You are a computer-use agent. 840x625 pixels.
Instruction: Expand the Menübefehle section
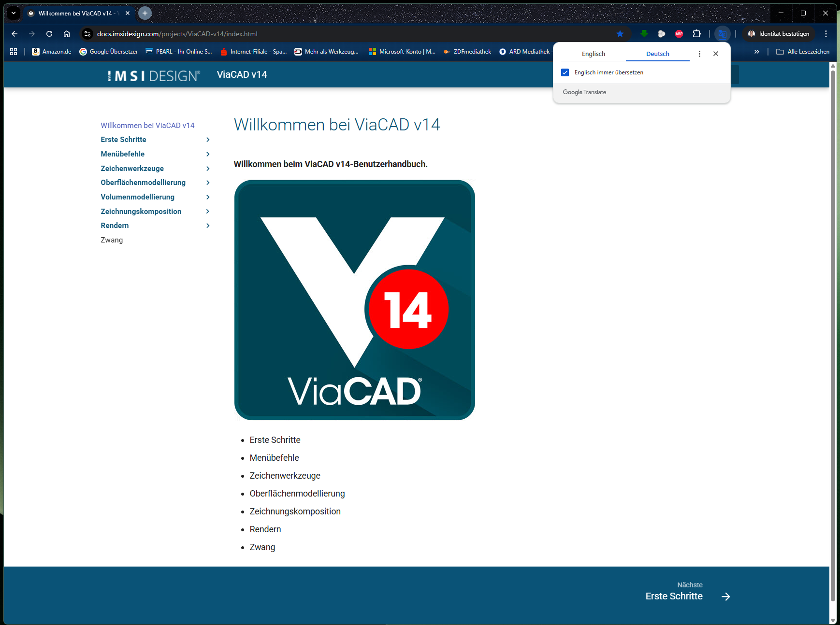point(208,154)
